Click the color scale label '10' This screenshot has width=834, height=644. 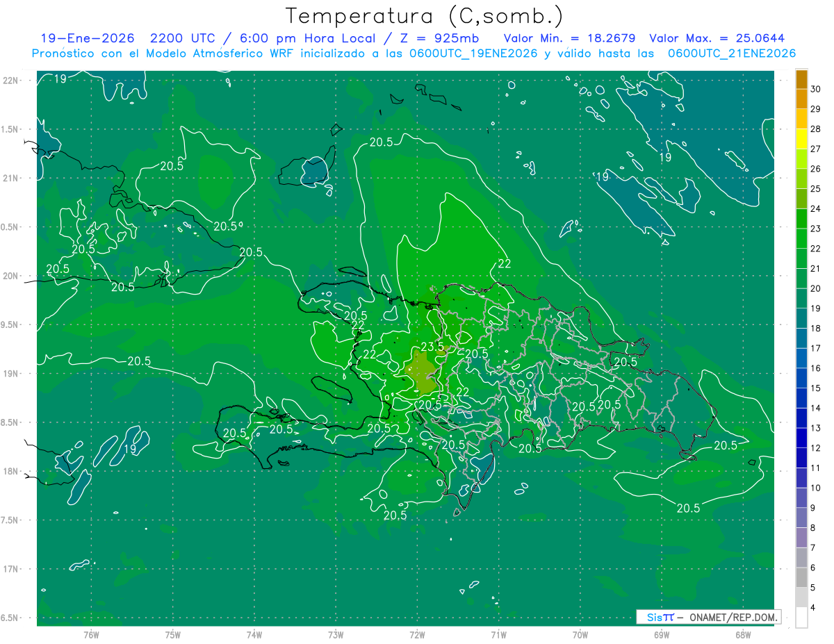[x=816, y=488]
